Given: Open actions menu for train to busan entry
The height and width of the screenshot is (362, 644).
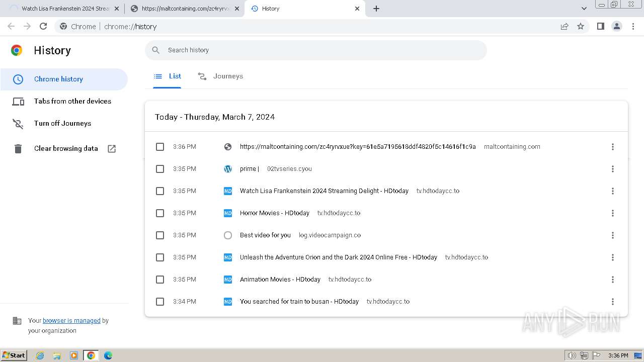Looking at the screenshot, I should tap(613, 302).
